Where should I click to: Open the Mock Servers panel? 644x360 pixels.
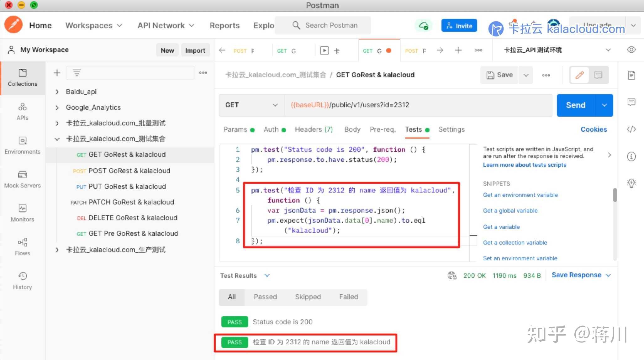[x=22, y=179]
